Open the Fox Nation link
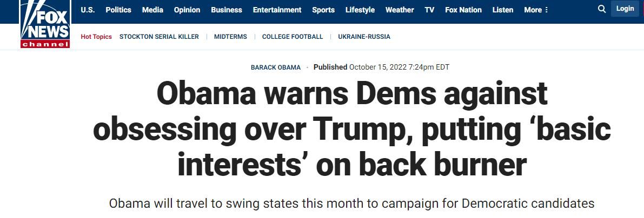Screen dimensions: 644x218 [463, 10]
